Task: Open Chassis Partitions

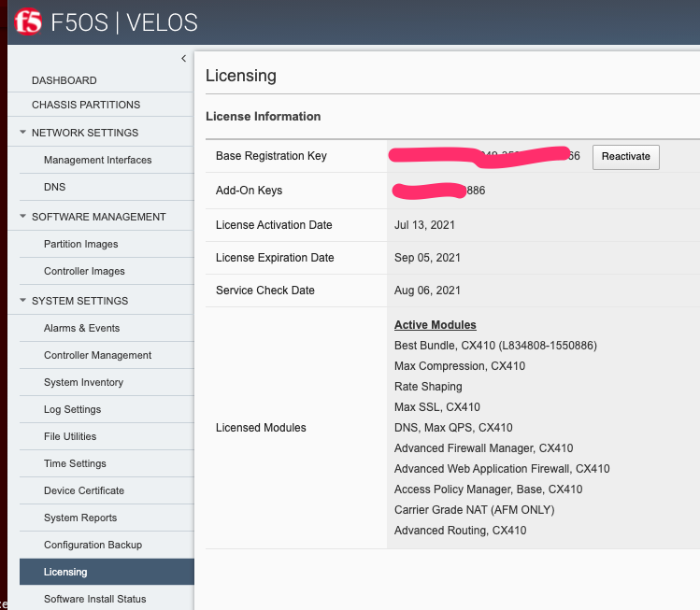Action: [86, 105]
